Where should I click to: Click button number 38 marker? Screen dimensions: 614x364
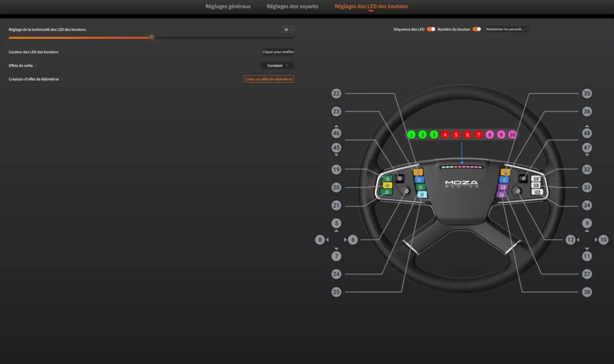[586, 292]
